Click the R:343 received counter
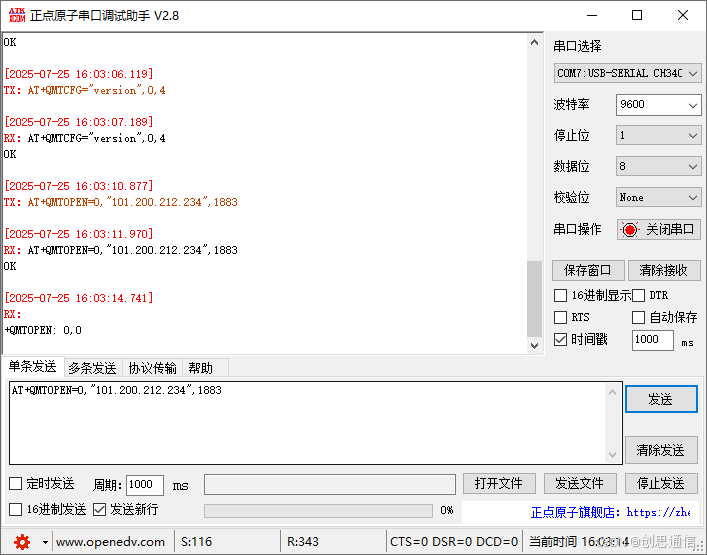The height and width of the screenshot is (555, 707). click(x=303, y=541)
